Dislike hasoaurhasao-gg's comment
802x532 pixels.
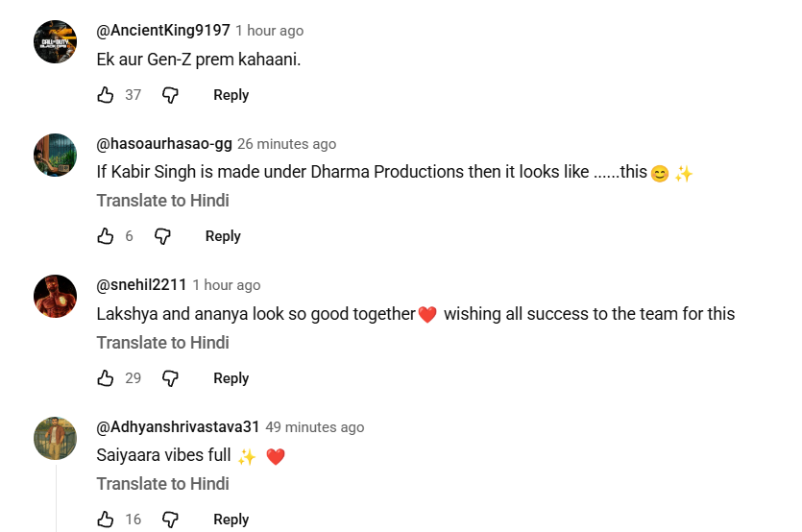coord(162,236)
